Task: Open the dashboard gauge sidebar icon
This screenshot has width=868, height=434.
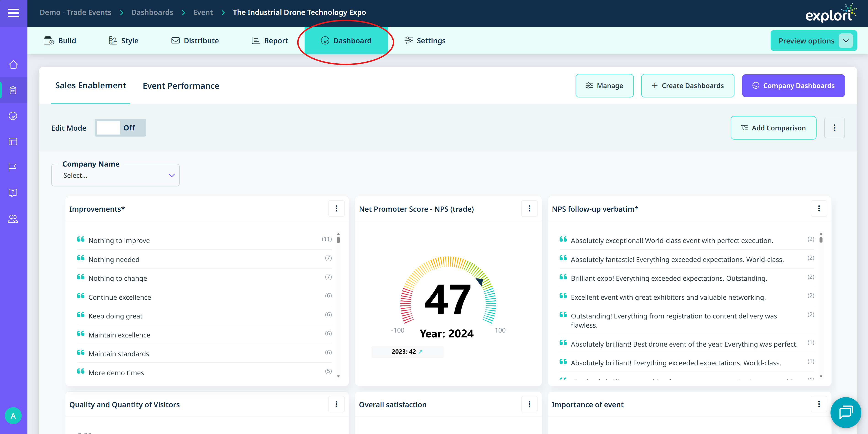Action: coord(13,116)
